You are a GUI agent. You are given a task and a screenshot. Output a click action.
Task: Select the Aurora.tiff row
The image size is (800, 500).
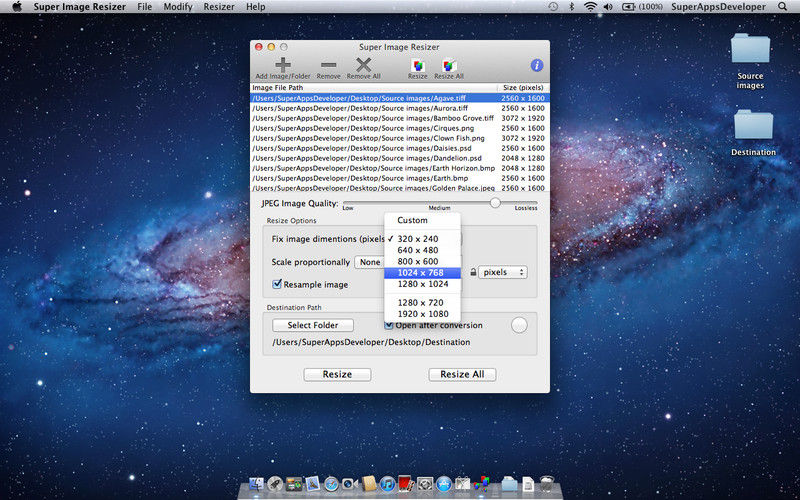(x=400, y=108)
